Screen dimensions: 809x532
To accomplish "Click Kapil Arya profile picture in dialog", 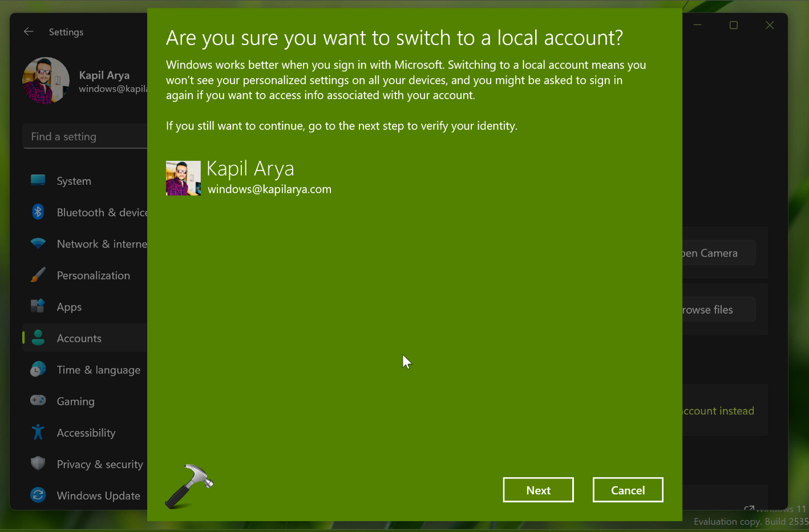I will [183, 178].
